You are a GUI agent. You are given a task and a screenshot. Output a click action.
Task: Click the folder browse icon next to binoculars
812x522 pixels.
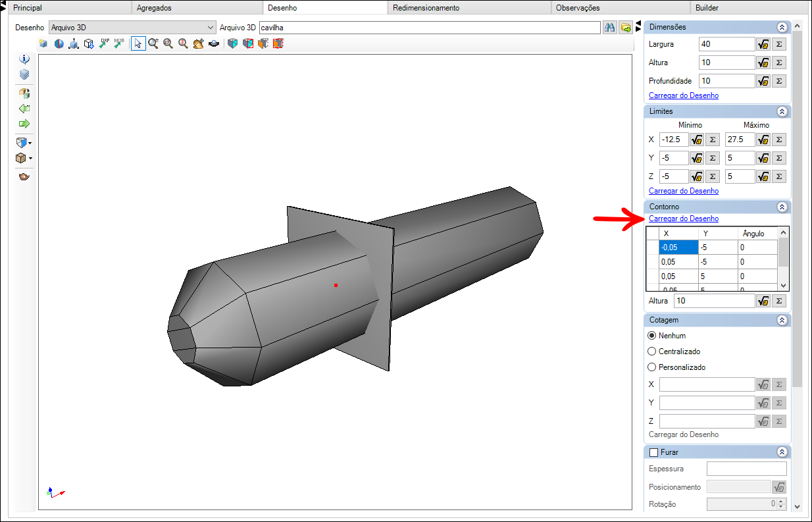tap(625, 28)
